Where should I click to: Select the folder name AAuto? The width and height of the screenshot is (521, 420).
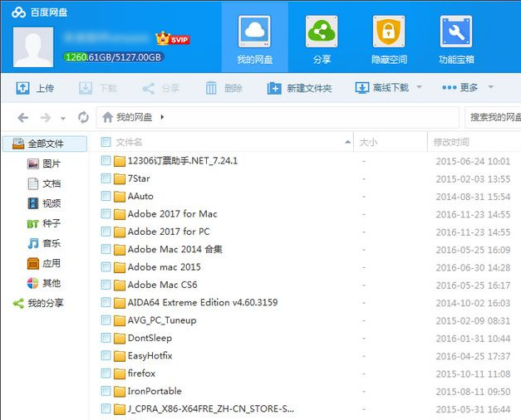pyautogui.click(x=140, y=196)
